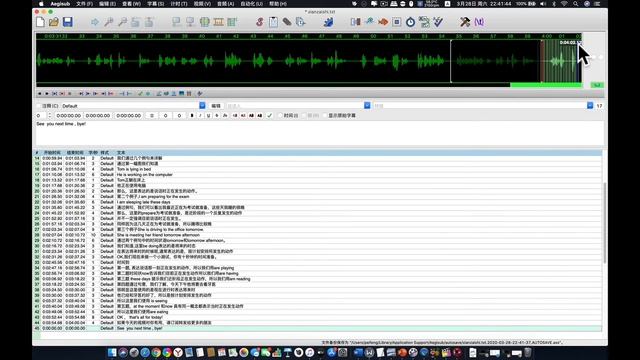This screenshot has width=640, height=360.
Task: Choose font face for subtitle line
Action: point(225,116)
